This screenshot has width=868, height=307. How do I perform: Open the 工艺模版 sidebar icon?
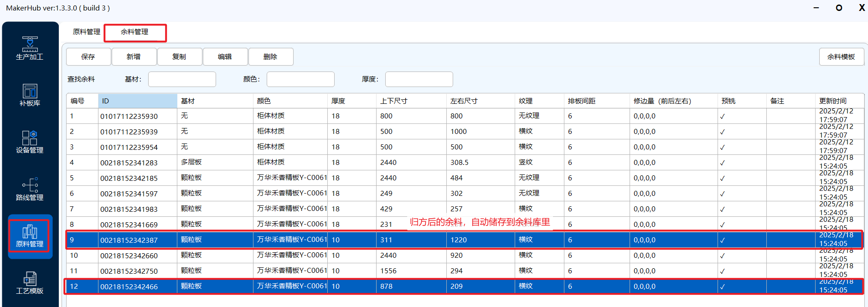(30, 283)
